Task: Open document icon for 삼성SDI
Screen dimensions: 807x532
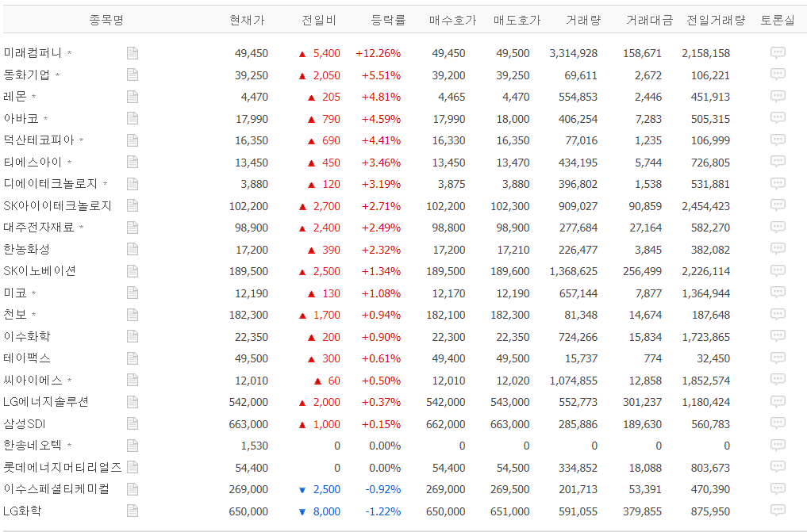Action: click(133, 424)
